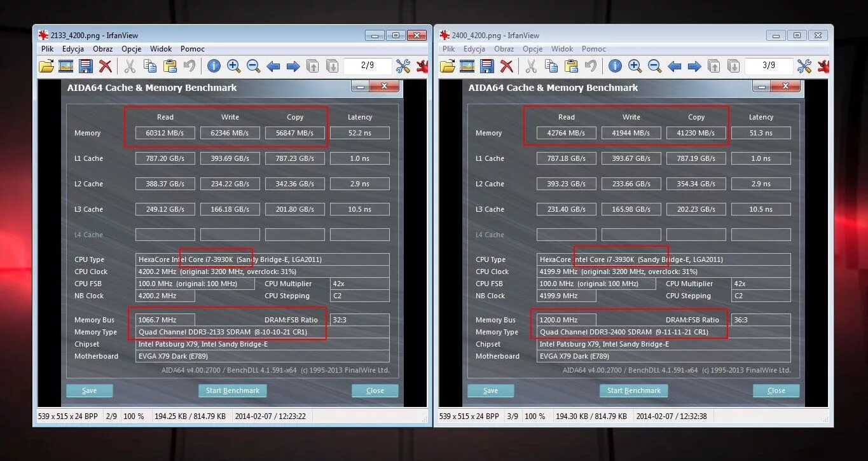Screen dimensions: 868x461
Task: Click AIDA64 Close button in 2400_4200.png image
Action: click(776, 390)
